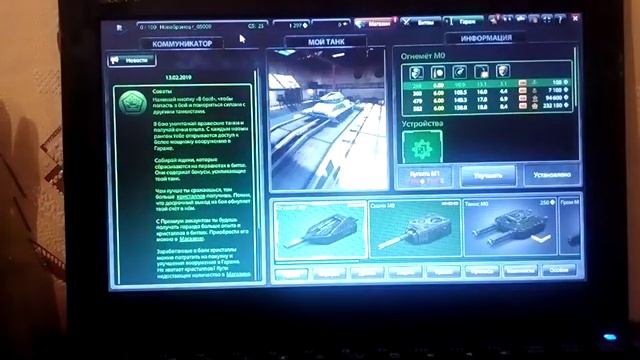640x360 pixels.
Task: Select the Твинс M0 turret card
Action: [x=509, y=227]
